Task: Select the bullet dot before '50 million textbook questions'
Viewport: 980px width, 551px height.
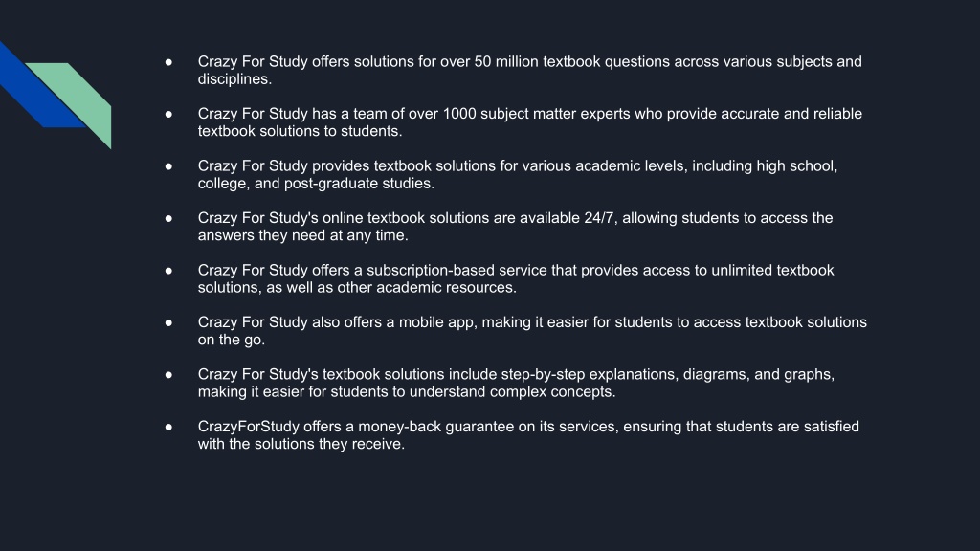Action: [168, 62]
